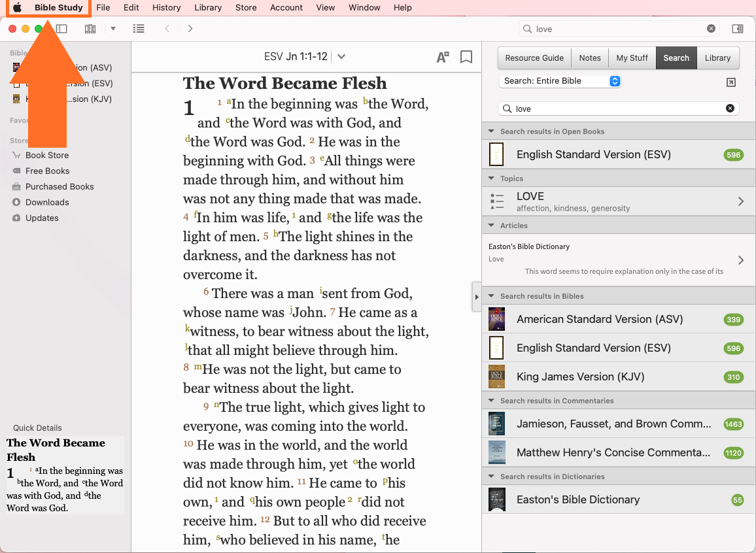Open the Store menu

(246, 8)
